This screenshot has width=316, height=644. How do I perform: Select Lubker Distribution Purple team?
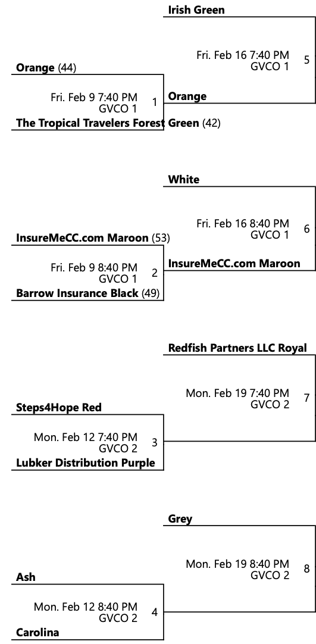tap(85, 463)
